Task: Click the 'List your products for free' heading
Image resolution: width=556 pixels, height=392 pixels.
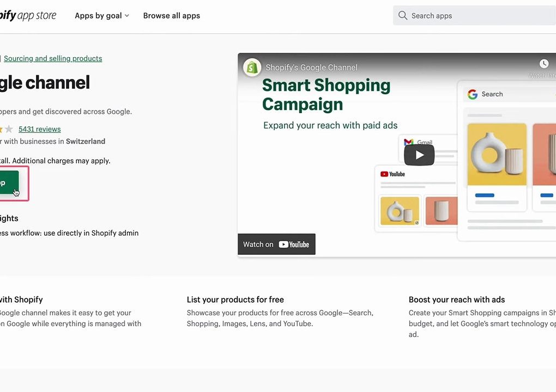Action: click(x=235, y=299)
